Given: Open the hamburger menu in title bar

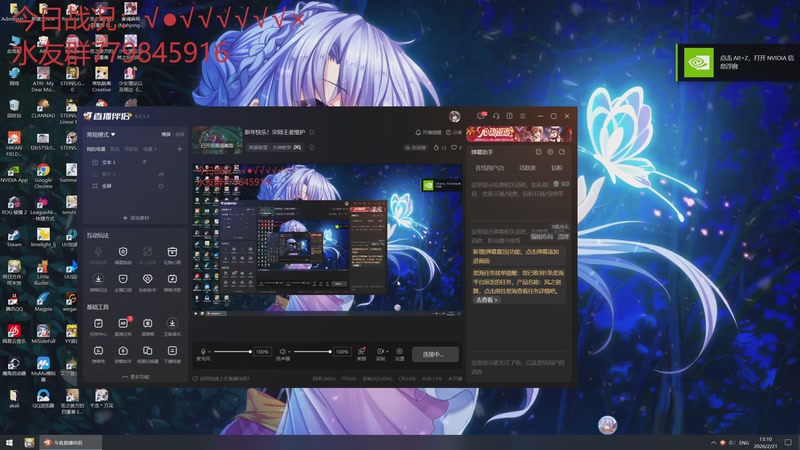Looking at the screenshot, I should (x=522, y=116).
